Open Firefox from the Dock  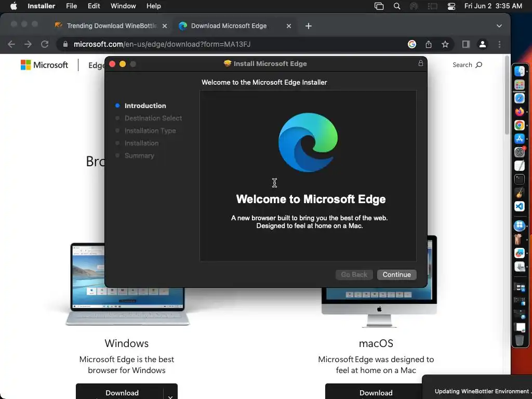[x=520, y=112]
